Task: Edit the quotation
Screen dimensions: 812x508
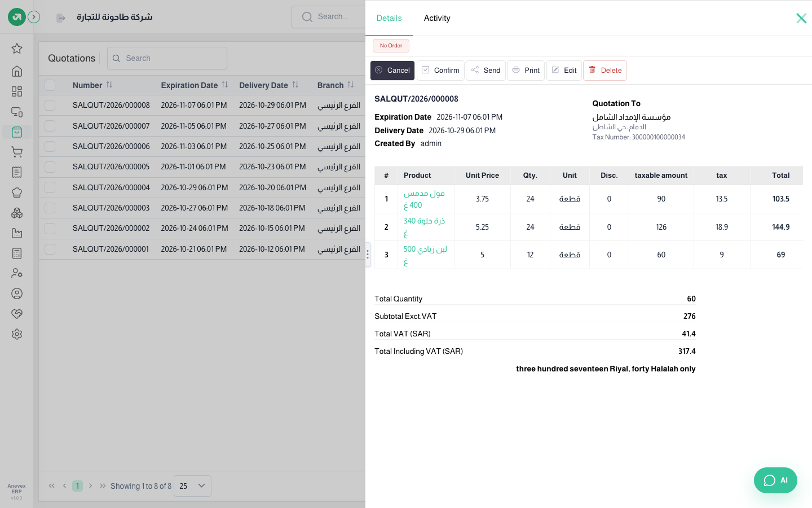Action: pyautogui.click(x=564, y=71)
